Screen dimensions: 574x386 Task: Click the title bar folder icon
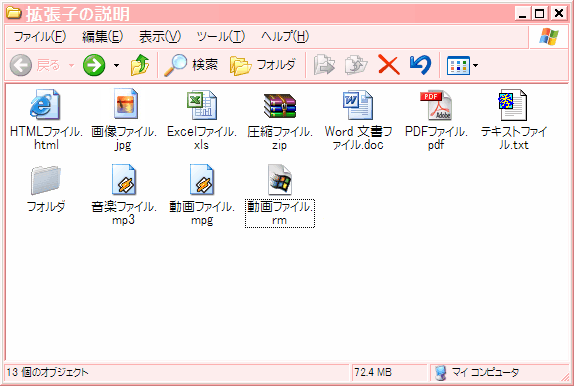(14, 13)
